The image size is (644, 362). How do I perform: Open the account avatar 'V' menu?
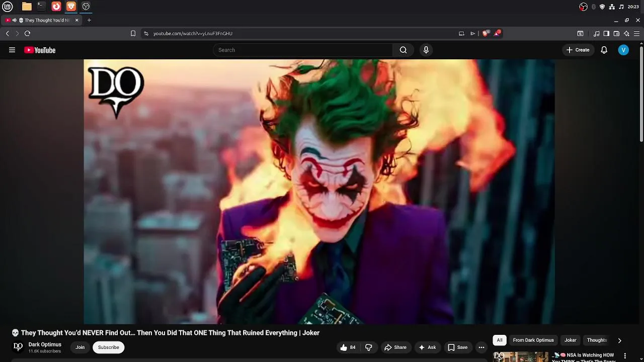[x=623, y=50]
